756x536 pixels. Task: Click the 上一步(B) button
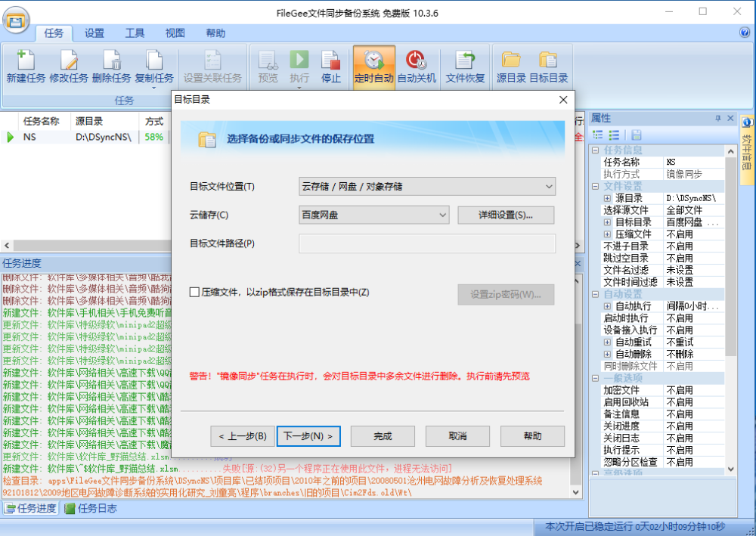point(243,436)
